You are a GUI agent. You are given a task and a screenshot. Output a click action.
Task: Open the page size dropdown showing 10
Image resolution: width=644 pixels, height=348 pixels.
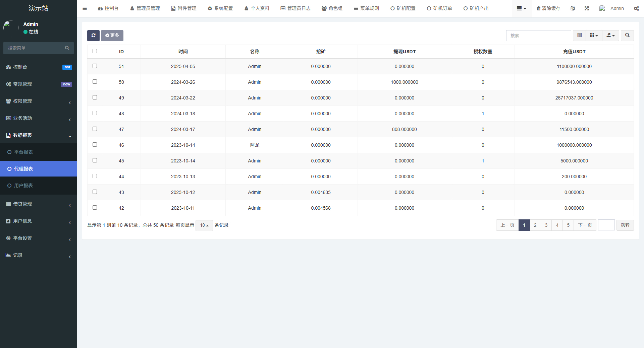point(204,225)
